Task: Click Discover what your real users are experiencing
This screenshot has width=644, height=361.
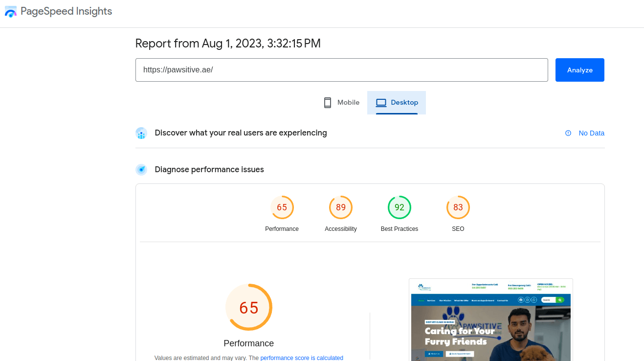Action: point(241,133)
